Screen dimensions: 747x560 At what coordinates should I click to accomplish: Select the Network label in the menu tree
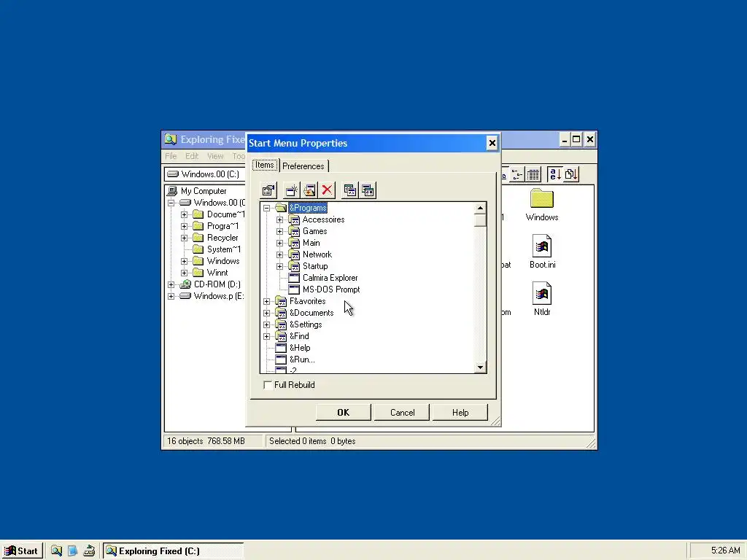click(x=317, y=254)
